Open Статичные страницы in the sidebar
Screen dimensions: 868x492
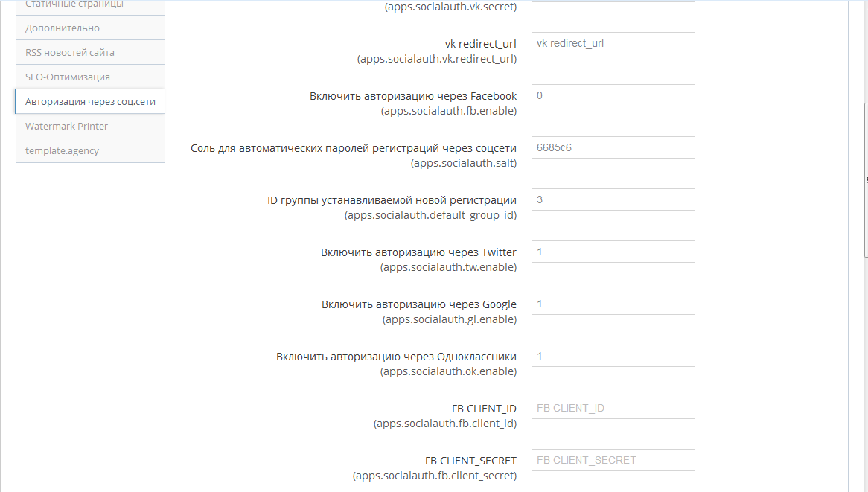[x=74, y=5]
